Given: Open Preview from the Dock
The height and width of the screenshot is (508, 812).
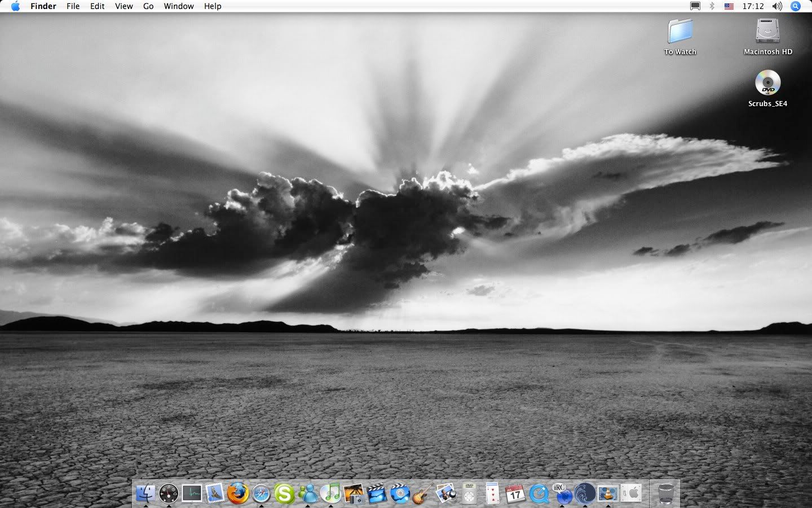Looking at the screenshot, I should tap(446, 494).
